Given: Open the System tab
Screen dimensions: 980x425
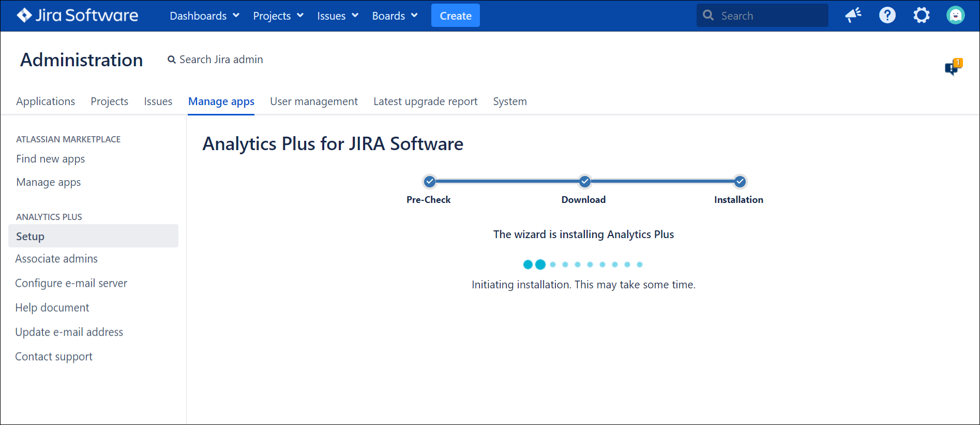Looking at the screenshot, I should (x=509, y=101).
